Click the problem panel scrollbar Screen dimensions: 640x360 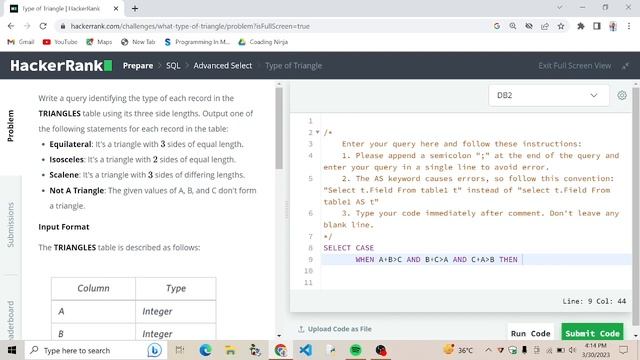pyautogui.click(x=279, y=129)
